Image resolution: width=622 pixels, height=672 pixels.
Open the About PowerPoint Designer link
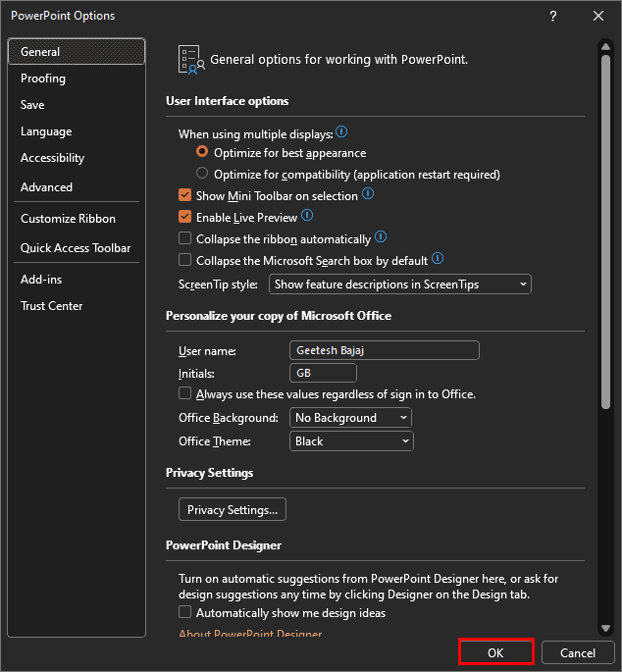[x=250, y=633]
